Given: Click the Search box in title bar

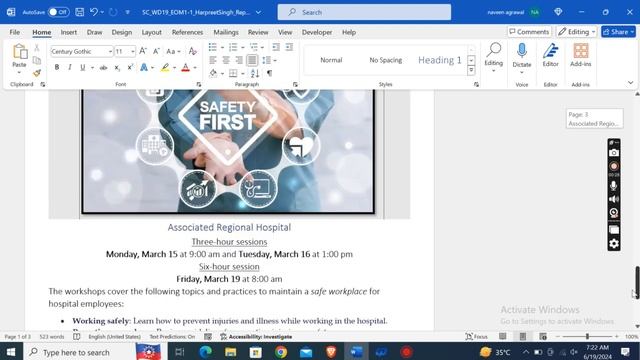Looking at the screenshot, I should click(364, 12).
